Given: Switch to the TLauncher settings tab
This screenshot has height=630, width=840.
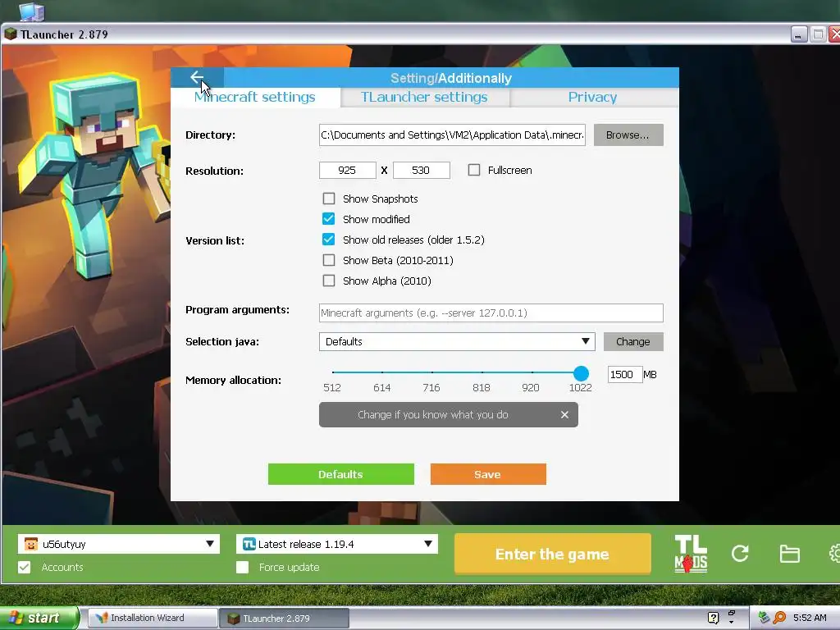Looking at the screenshot, I should (424, 98).
